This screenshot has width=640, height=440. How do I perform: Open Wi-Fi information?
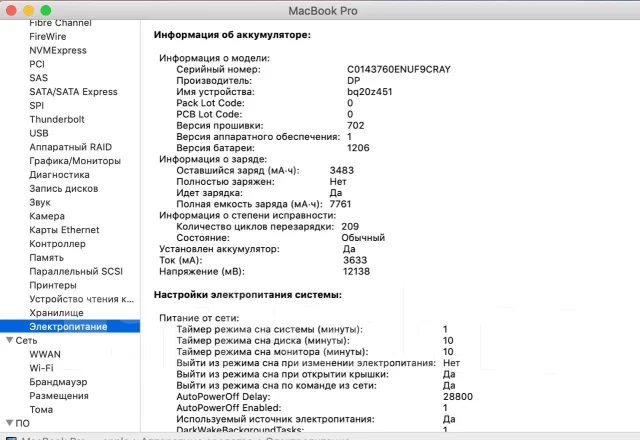[x=41, y=368]
